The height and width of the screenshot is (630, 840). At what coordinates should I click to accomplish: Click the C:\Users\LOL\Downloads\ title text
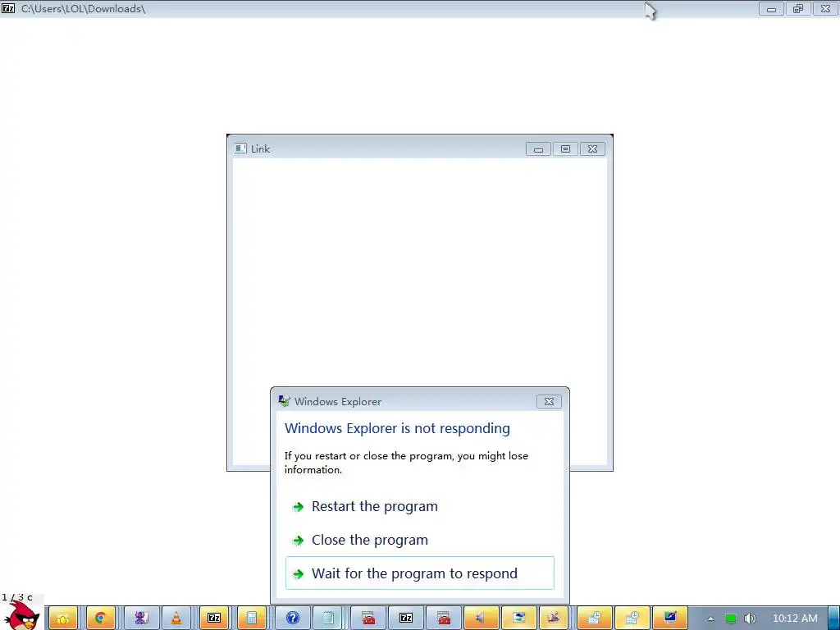[83, 8]
